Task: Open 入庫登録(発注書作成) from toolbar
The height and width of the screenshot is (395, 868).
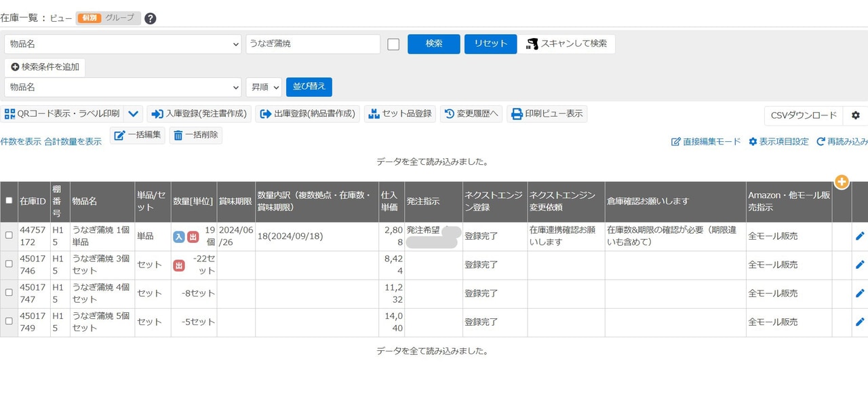Action: pyautogui.click(x=199, y=114)
